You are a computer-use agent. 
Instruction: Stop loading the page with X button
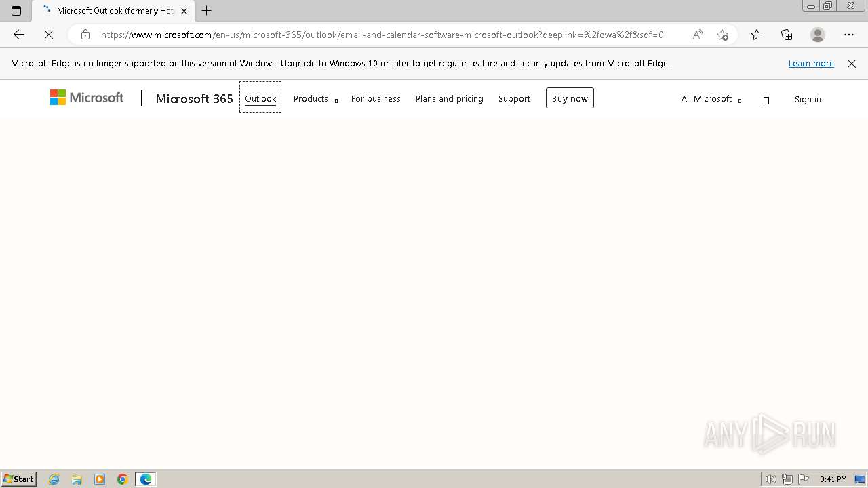coord(49,35)
